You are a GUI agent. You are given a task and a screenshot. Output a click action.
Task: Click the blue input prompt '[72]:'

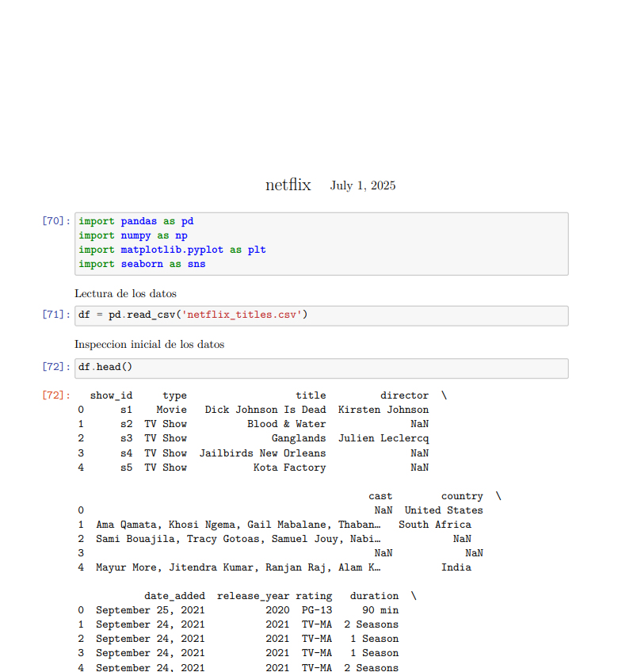coord(56,366)
